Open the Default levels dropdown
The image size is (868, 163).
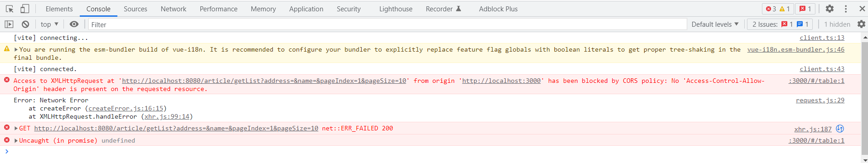tap(715, 24)
